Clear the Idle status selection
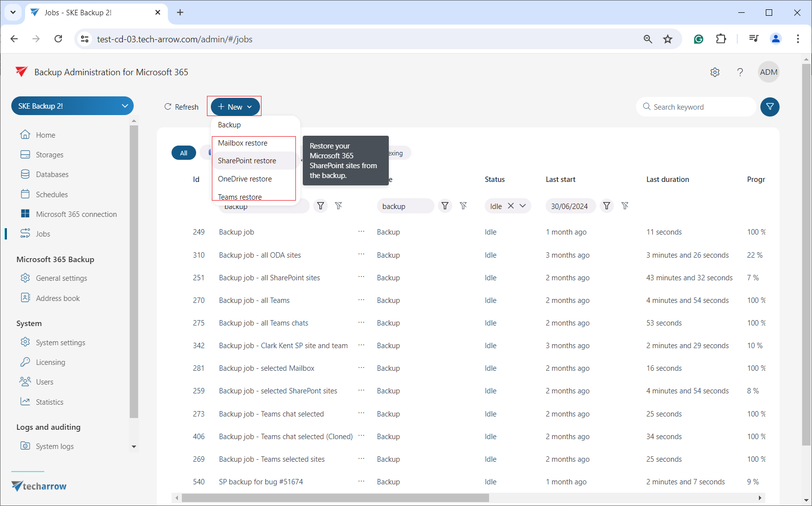 click(x=511, y=206)
